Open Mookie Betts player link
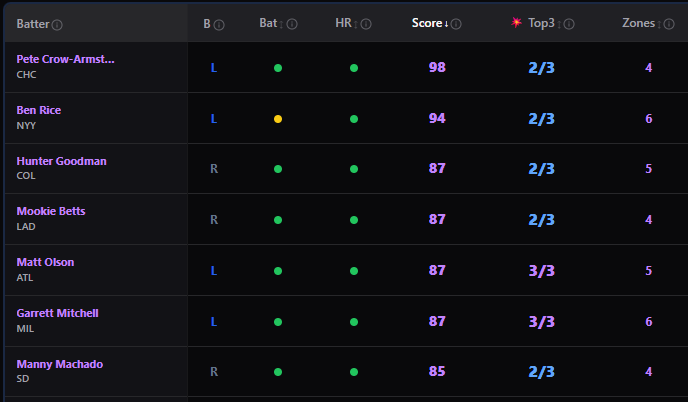This screenshot has width=688, height=402. [51, 211]
